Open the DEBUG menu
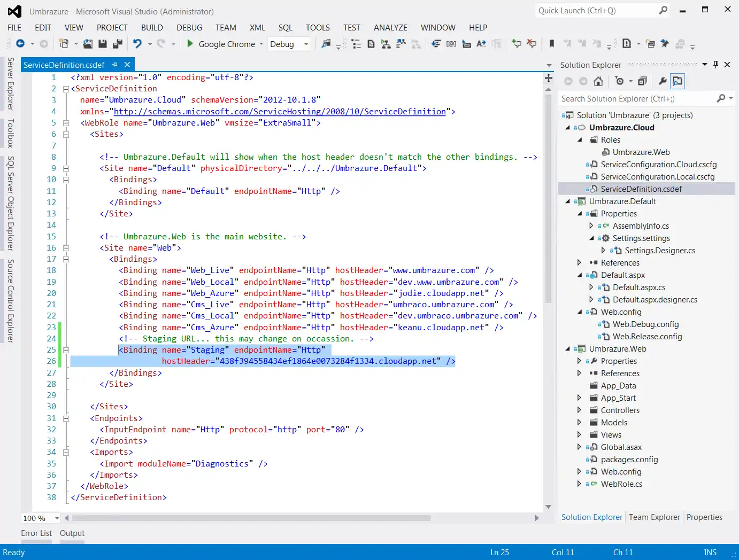The image size is (739, 560). 189,27
